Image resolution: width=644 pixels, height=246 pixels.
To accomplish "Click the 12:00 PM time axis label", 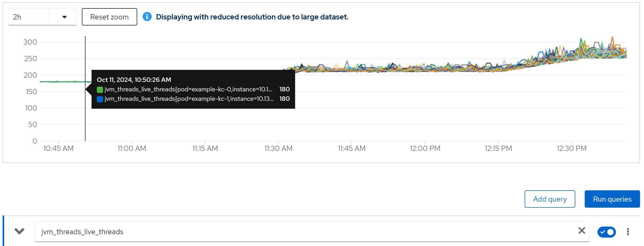I will pyautogui.click(x=425, y=149).
